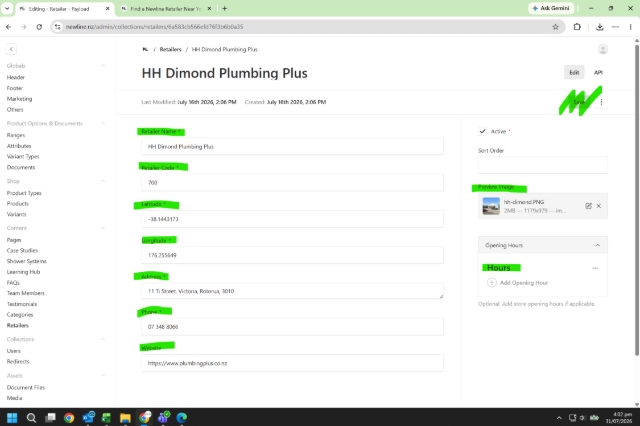The height and width of the screenshot is (426, 640).
Task: Collapse the Content sidebar group
Action: tap(103, 228)
